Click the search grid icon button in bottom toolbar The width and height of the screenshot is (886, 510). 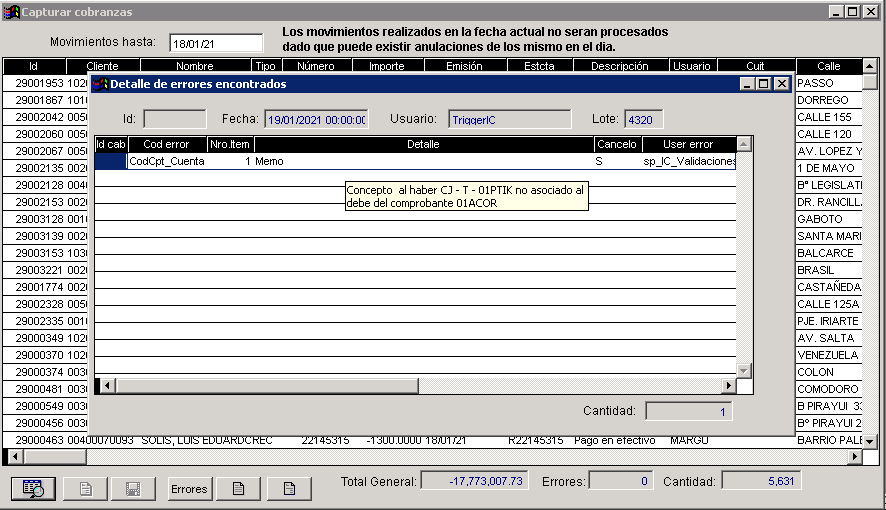[x=33, y=489]
